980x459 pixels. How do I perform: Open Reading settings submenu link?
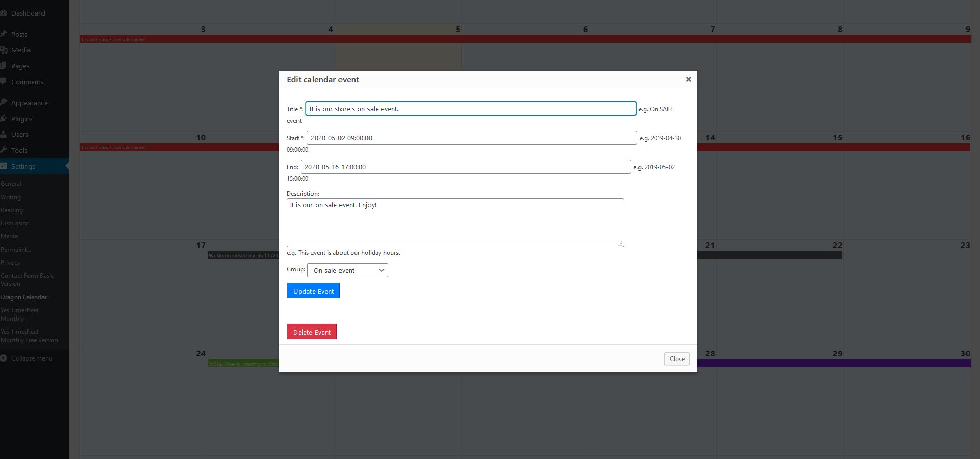point(12,210)
